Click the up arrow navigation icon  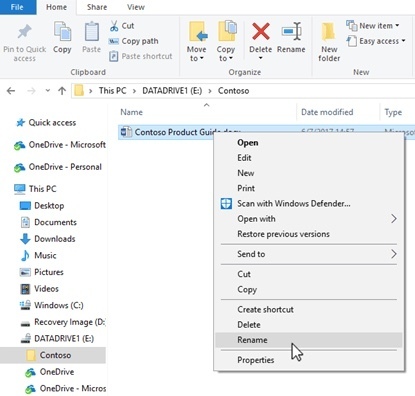pyautogui.click(x=62, y=91)
